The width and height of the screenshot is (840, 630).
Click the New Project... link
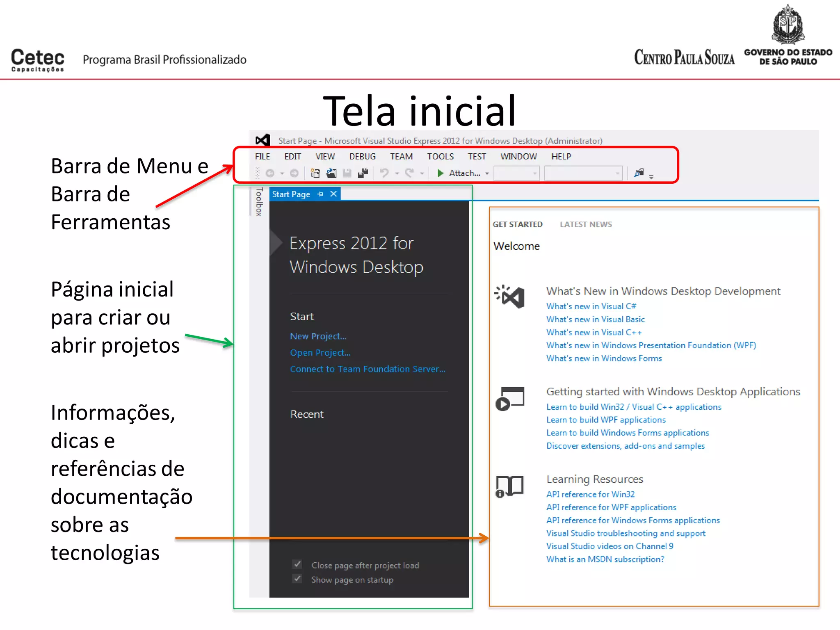point(318,336)
